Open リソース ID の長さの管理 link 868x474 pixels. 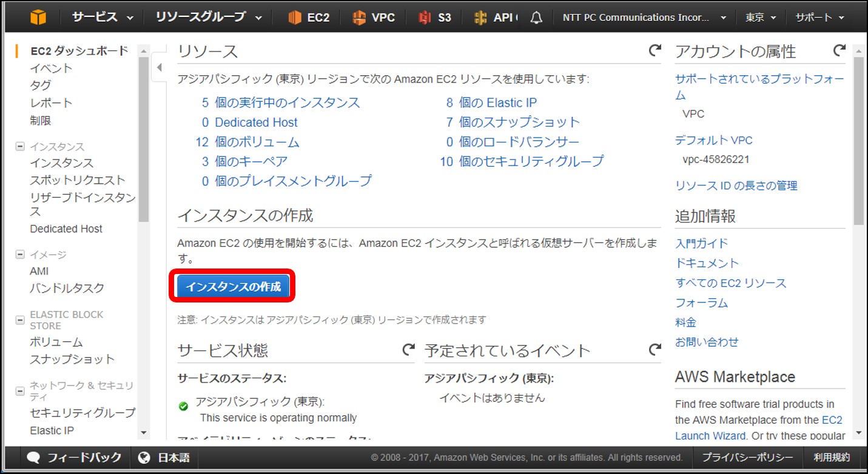point(736,186)
